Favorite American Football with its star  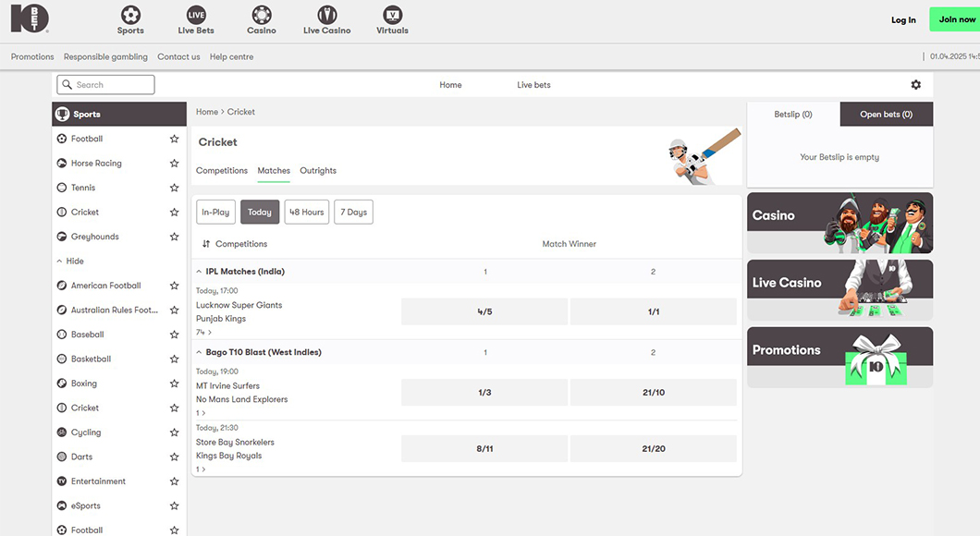pyautogui.click(x=175, y=286)
